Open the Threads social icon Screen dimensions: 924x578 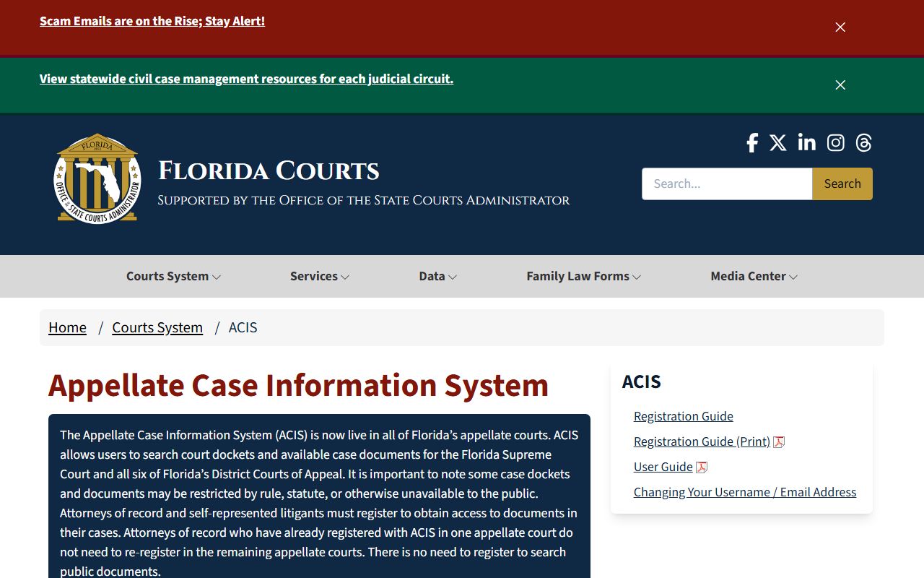click(x=863, y=143)
